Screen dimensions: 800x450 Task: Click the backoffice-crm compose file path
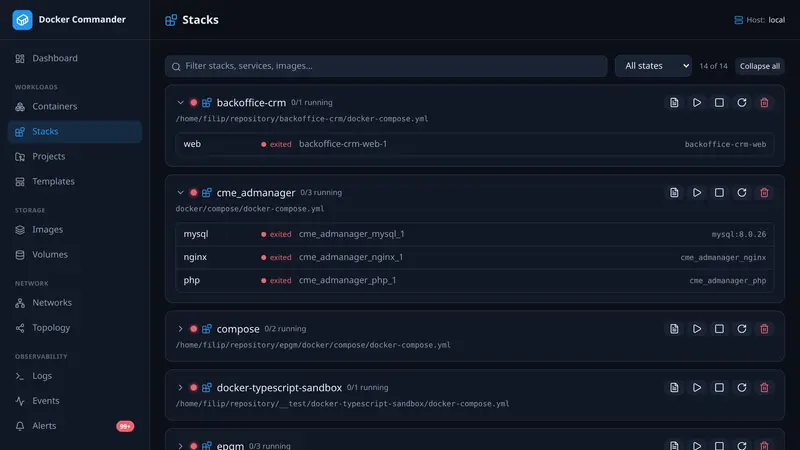pyautogui.click(x=302, y=119)
